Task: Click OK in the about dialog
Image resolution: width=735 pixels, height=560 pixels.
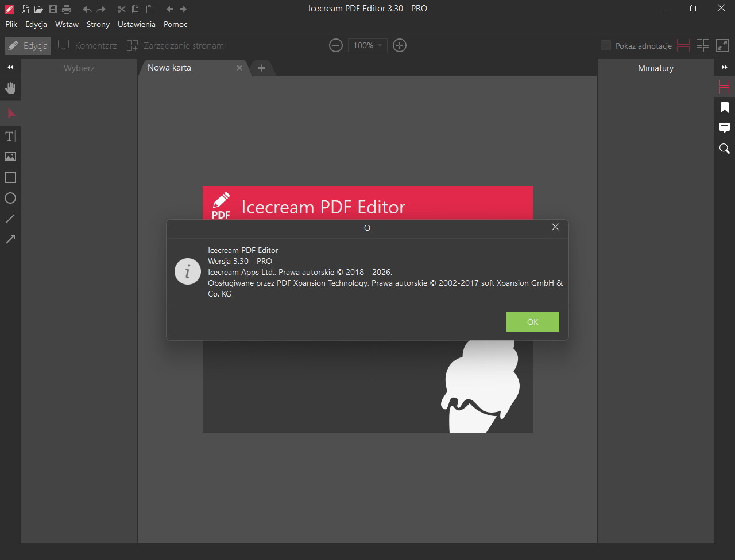Action: click(533, 322)
